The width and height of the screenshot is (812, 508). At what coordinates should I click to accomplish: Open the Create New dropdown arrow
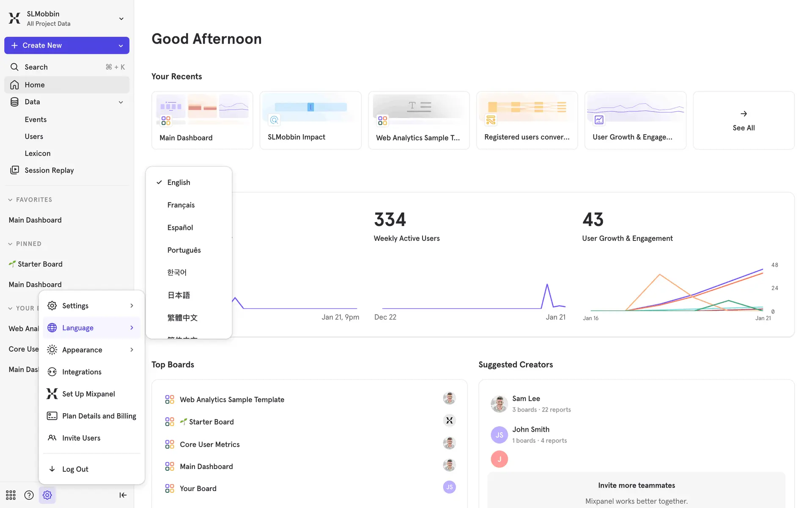click(121, 46)
